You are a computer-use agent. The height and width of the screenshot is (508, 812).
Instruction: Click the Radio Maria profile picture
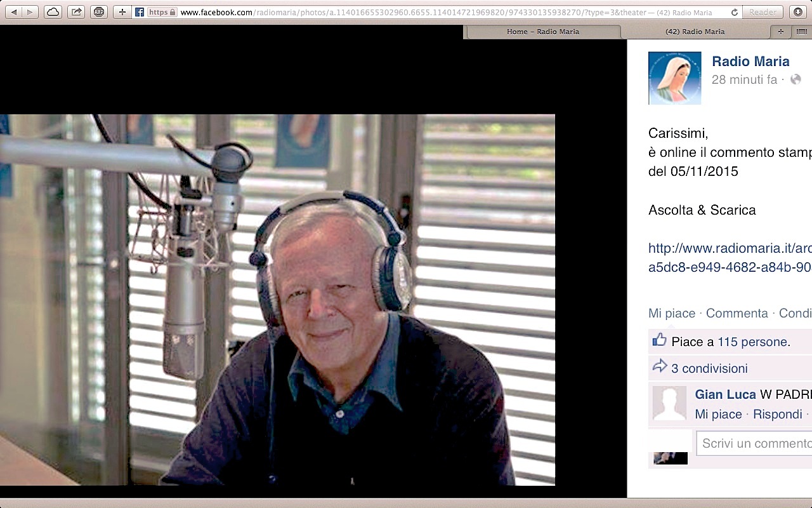click(x=674, y=78)
